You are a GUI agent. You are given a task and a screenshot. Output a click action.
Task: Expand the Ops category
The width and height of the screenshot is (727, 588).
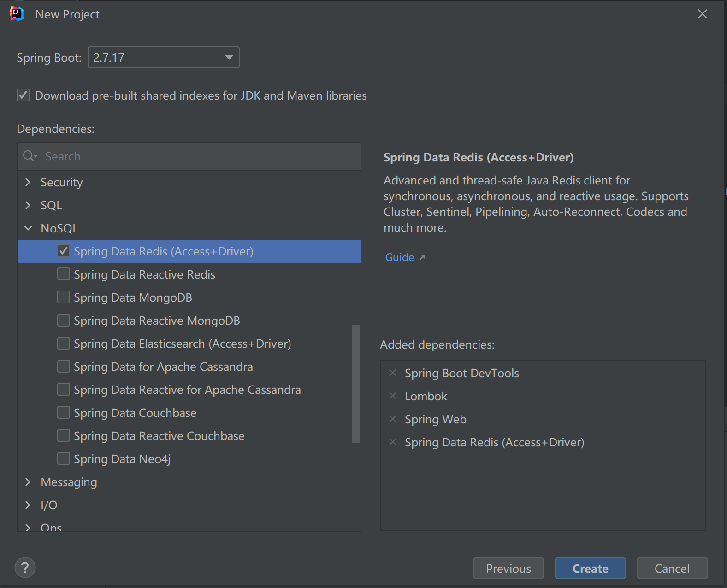tap(28, 527)
